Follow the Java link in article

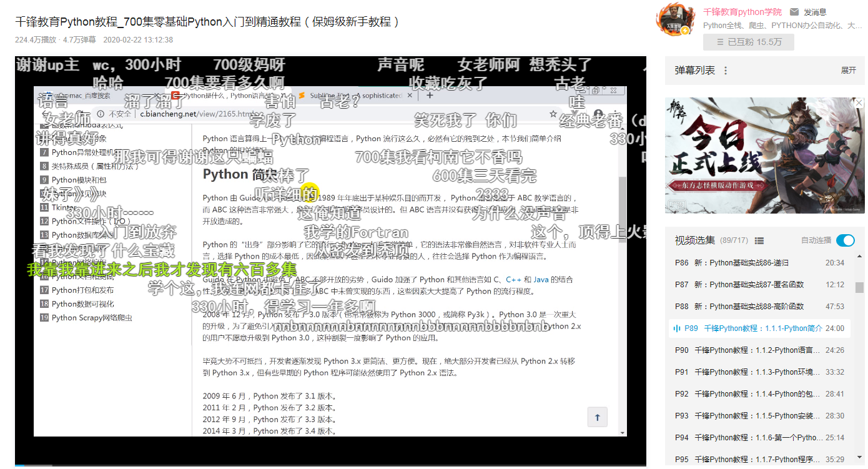(541, 280)
